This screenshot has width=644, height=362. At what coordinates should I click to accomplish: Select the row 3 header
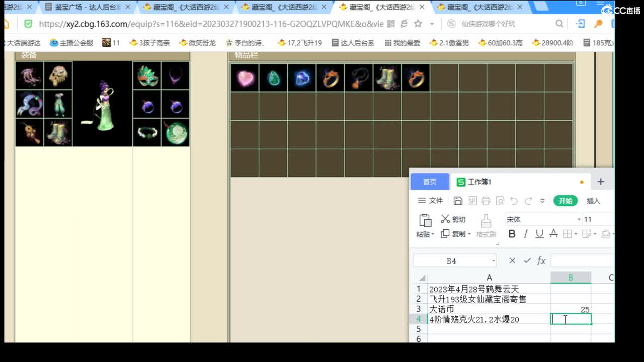click(419, 309)
